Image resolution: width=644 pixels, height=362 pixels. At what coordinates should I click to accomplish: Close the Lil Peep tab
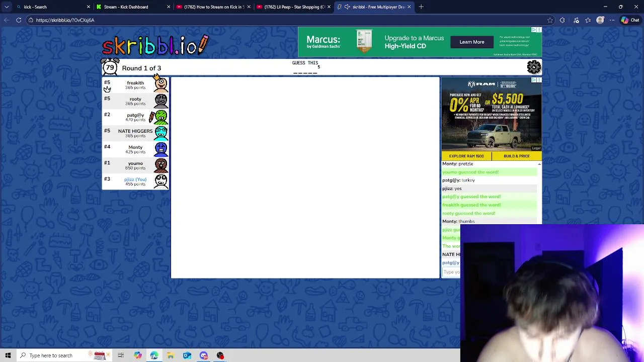[329, 7]
